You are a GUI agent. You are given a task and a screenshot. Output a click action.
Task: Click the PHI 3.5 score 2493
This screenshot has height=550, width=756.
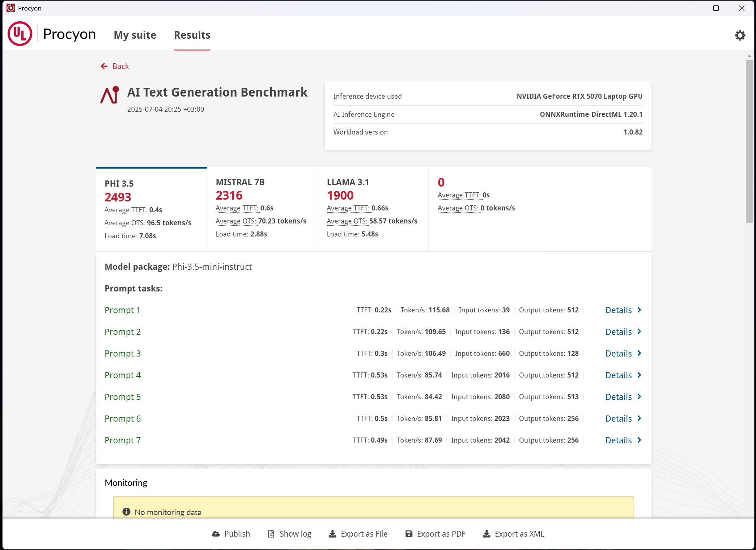click(x=118, y=197)
